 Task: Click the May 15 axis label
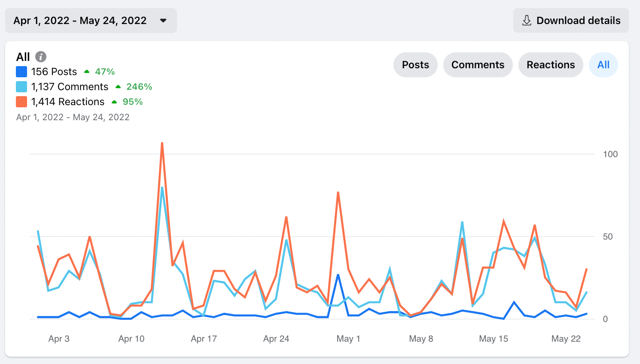click(494, 339)
